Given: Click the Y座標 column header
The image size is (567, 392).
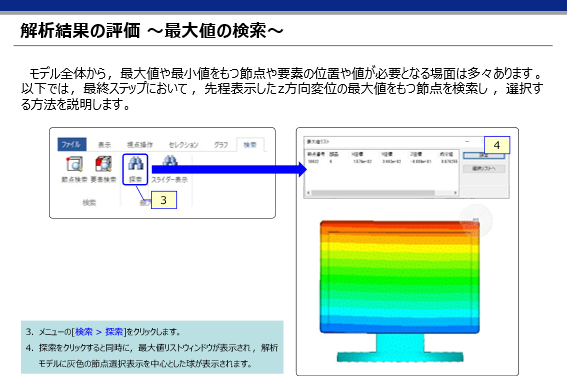Looking at the screenshot, I should coord(387,154).
